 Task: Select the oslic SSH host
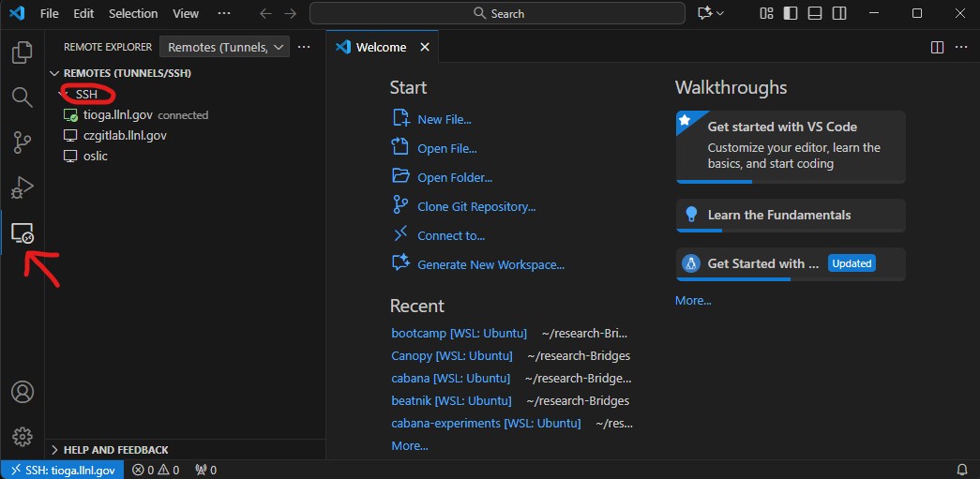[x=186, y=157]
